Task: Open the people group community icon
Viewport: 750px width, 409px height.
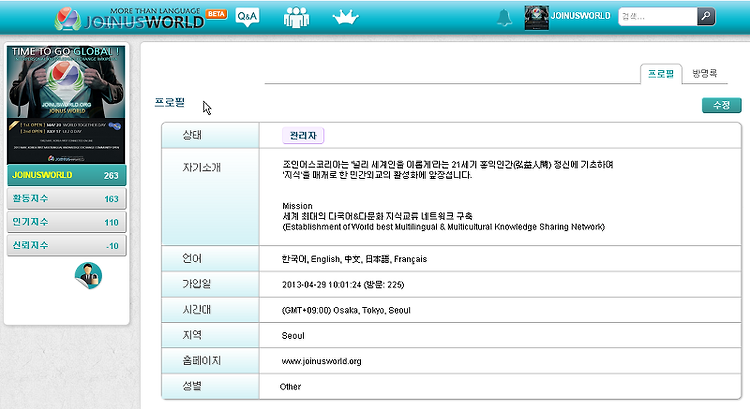Action: coord(296,17)
